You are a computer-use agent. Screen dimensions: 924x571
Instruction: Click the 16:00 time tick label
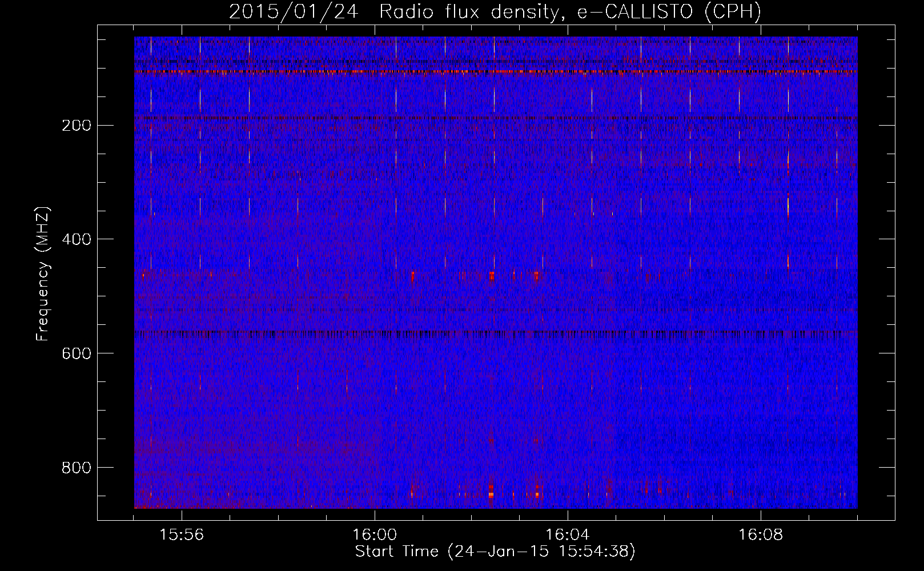(x=375, y=535)
